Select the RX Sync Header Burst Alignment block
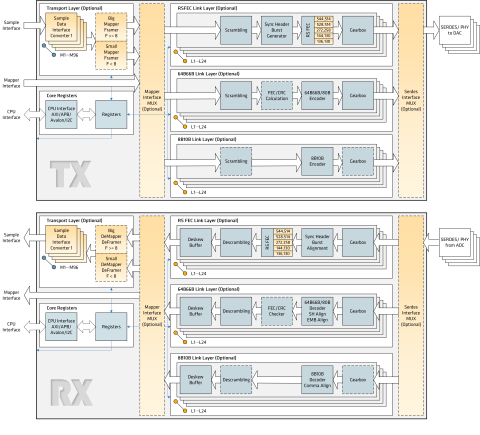480x435 pixels. (x=317, y=242)
